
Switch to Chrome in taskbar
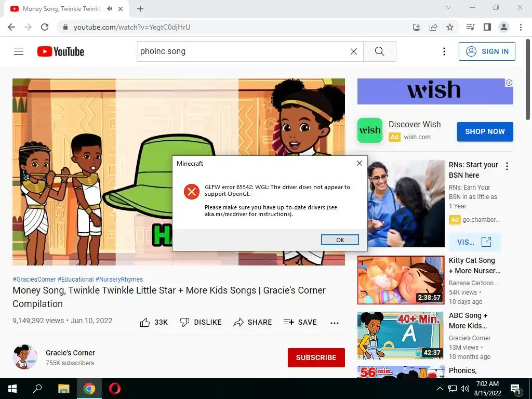(x=89, y=389)
